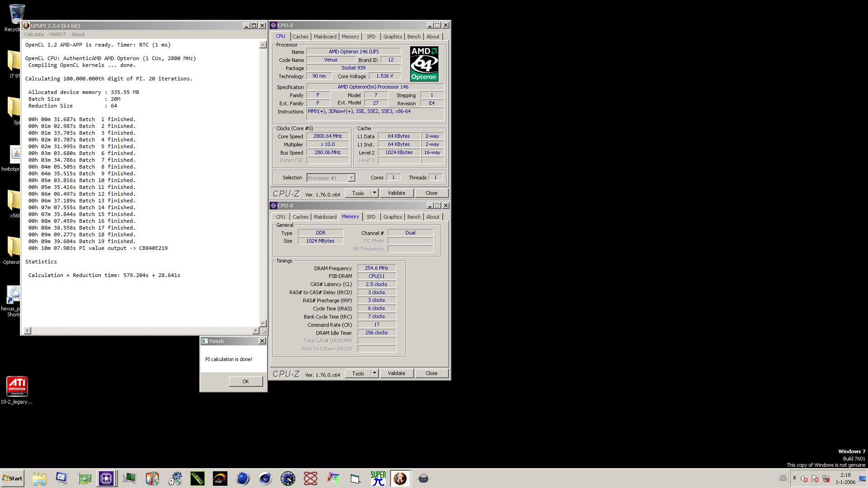Viewport: 868px width, 488px height.
Task: Select the SPD tab in upper CPU-Z
Action: (x=371, y=37)
